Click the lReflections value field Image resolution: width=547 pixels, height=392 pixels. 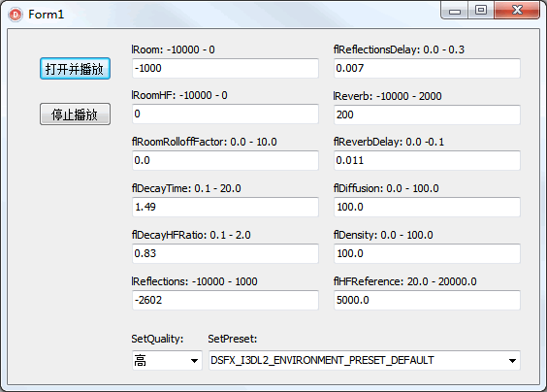(225, 300)
